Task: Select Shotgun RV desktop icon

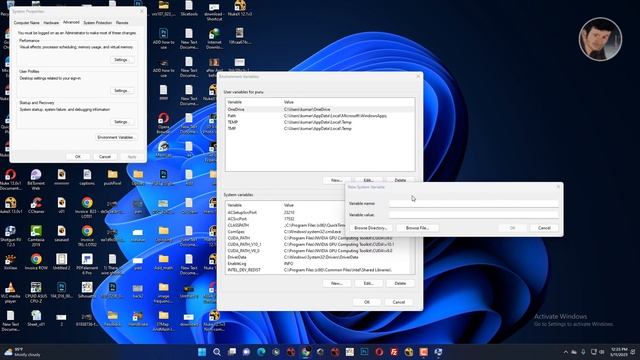Action: click(x=11, y=236)
